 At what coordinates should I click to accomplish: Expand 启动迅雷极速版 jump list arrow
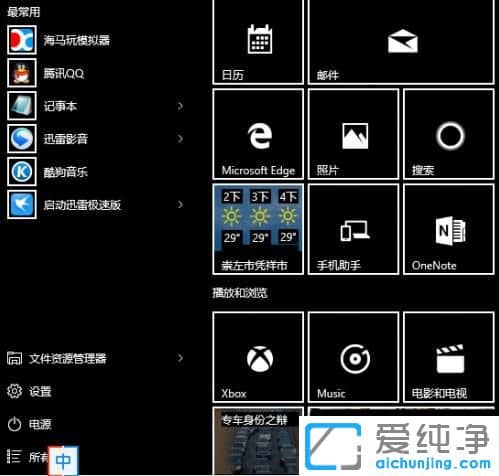pos(180,205)
